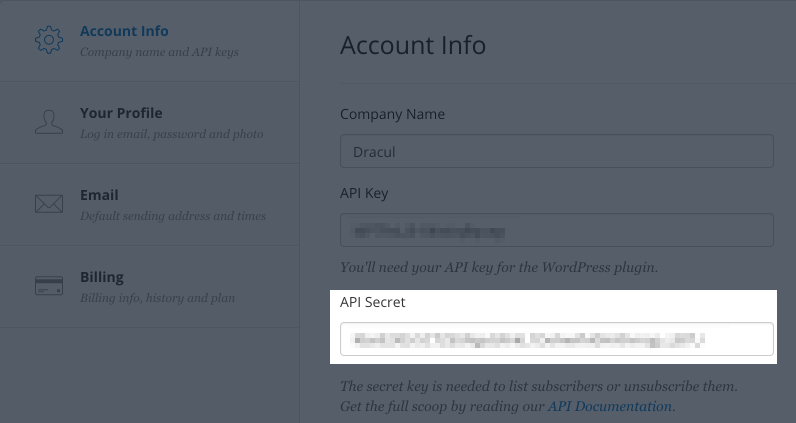796x423 pixels.
Task: Select 'Log in email, password and photo' text
Action: click(x=172, y=134)
